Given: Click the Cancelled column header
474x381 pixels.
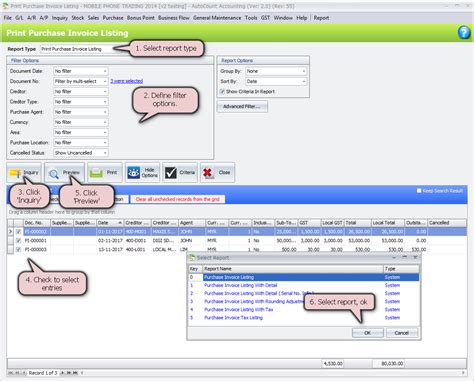Looking at the screenshot, I should 447,223.
